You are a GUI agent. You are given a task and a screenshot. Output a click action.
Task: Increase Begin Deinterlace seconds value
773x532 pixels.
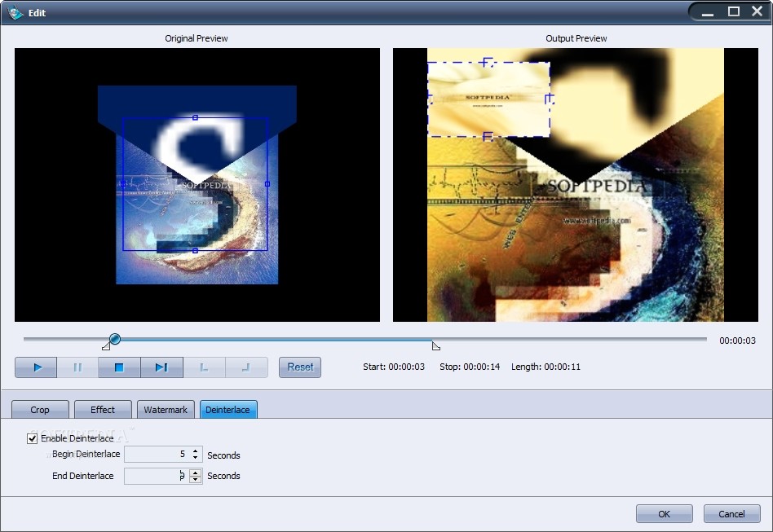pos(196,451)
